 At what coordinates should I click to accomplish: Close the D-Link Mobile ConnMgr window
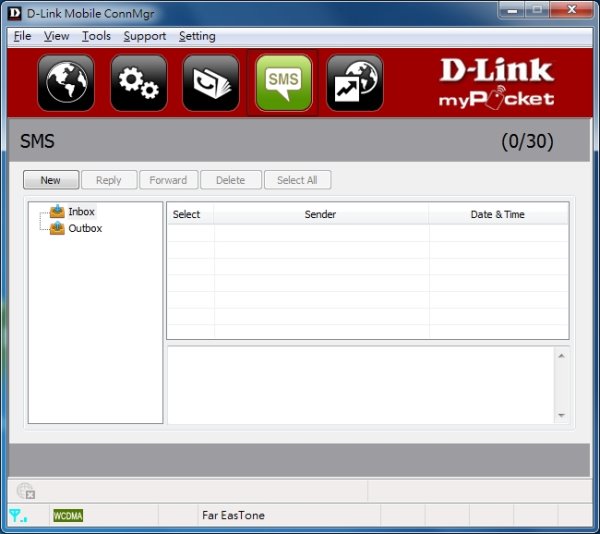point(571,10)
